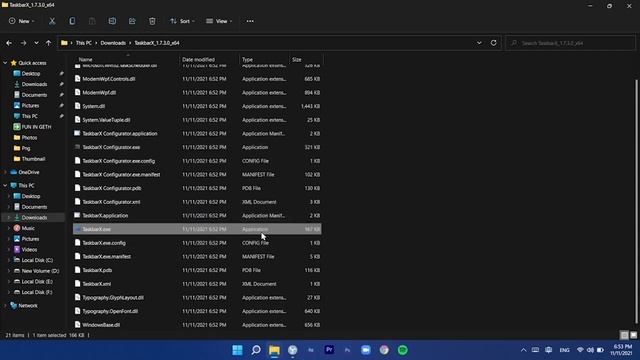Viewport: 640px width, 360px height.
Task: Open taskbar Search
Action: pyautogui.click(x=256, y=350)
